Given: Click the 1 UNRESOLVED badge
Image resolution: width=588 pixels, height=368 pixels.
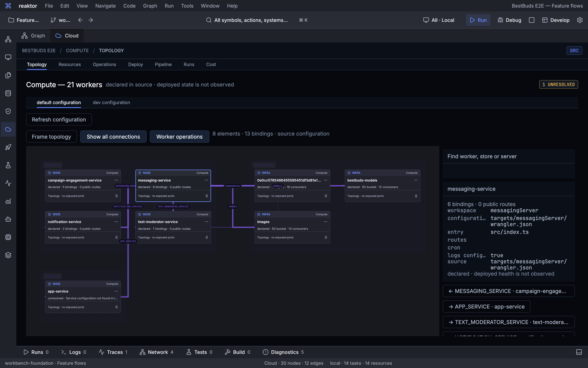Looking at the screenshot, I should click(x=559, y=84).
